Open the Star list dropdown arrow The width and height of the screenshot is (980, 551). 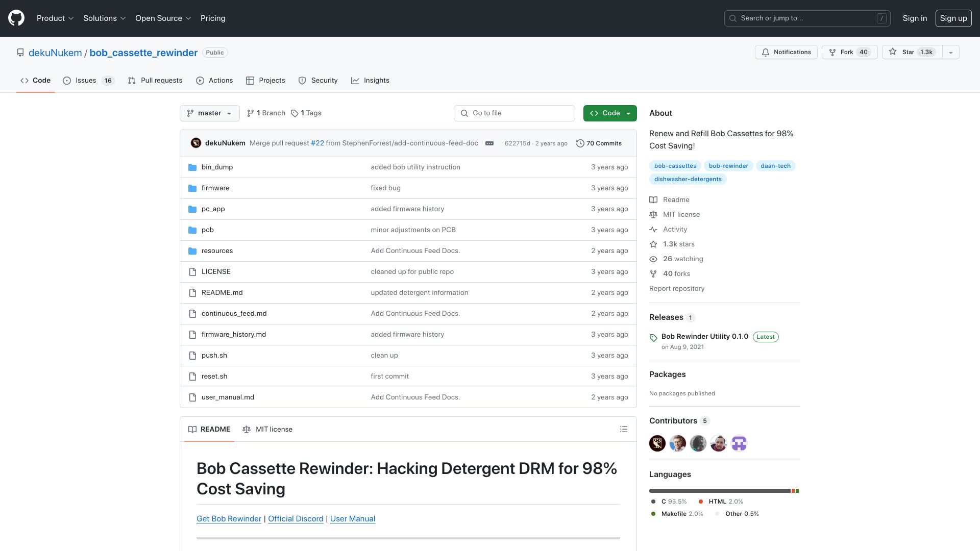click(950, 53)
